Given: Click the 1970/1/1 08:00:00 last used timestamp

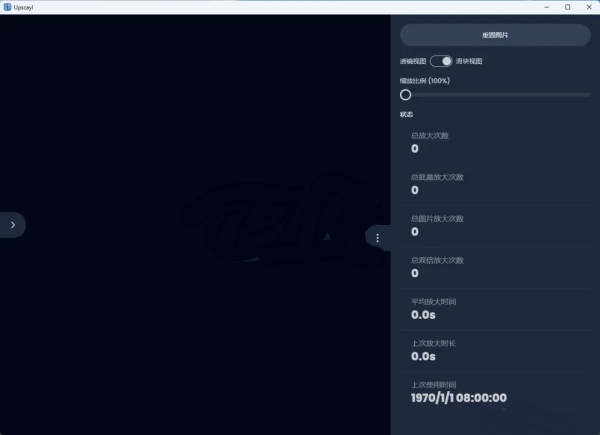Looking at the screenshot, I should point(459,398).
